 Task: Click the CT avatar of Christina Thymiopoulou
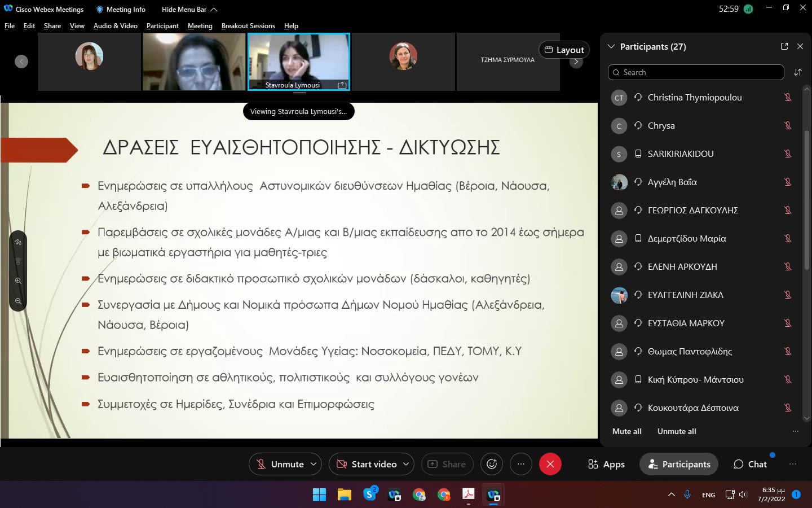click(x=619, y=98)
